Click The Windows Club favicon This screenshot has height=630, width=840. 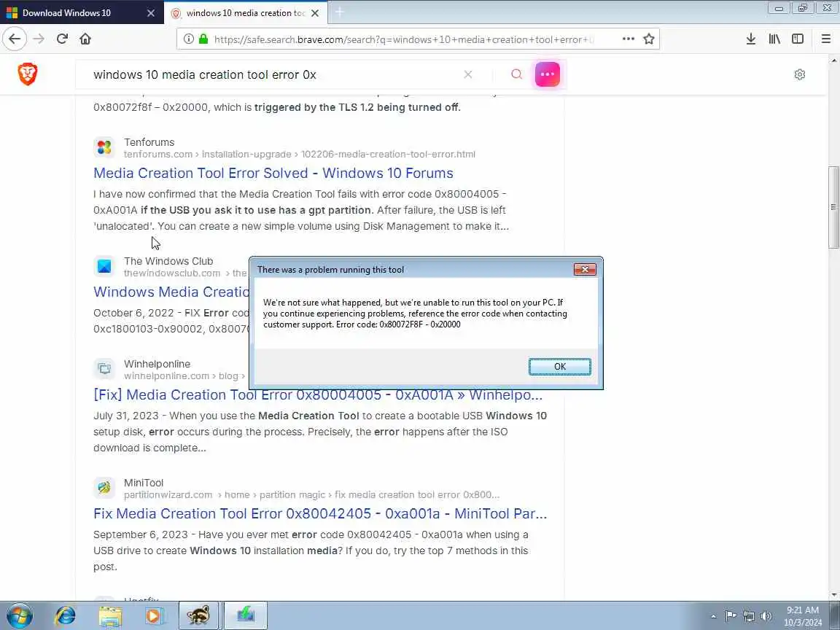click(104, 266)
